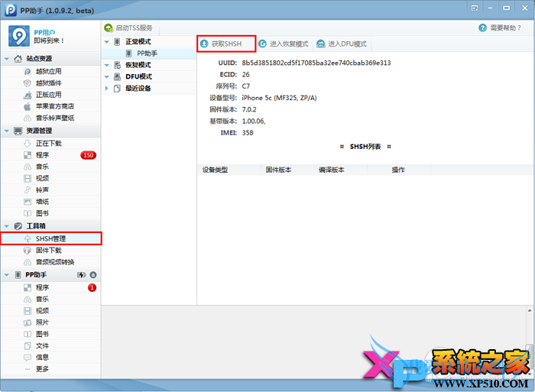Click the red 1 badge on device 程序
Image resolution: width=535 pixels, height=392 pixels.
point(92,287)
